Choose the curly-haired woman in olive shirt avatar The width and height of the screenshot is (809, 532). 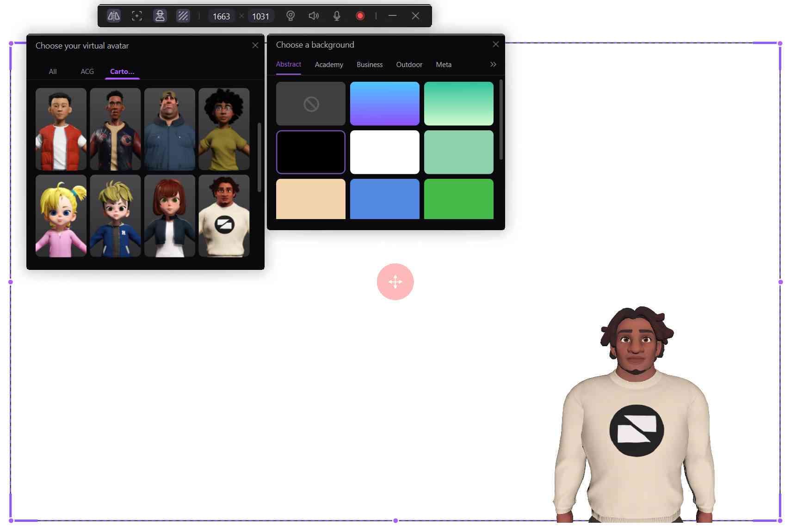(224, 129)
